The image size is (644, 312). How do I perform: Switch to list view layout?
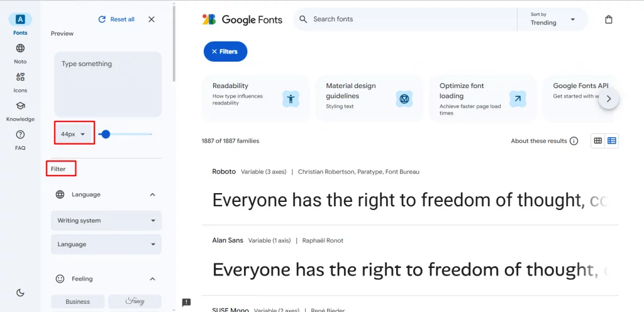[x=612, y=141]
